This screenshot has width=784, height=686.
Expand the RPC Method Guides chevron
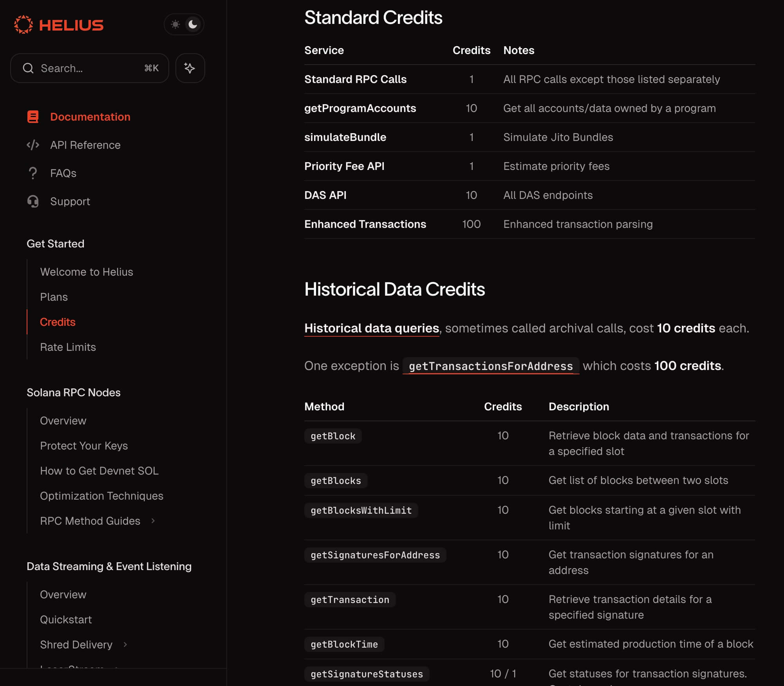pos(153,521)
